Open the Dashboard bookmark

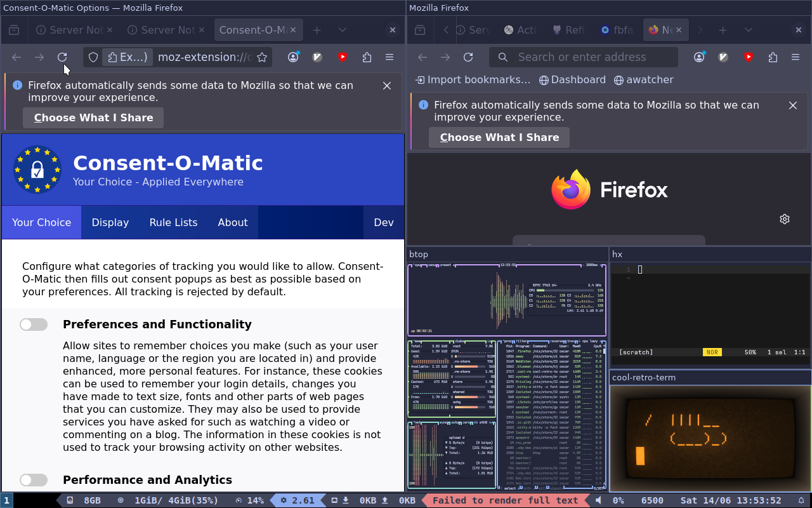[x=572, y=80]
